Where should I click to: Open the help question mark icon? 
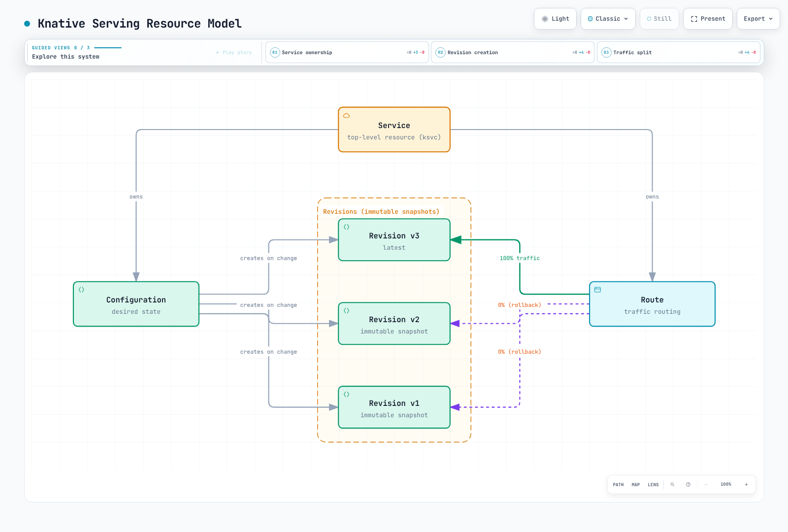(688, 485)
